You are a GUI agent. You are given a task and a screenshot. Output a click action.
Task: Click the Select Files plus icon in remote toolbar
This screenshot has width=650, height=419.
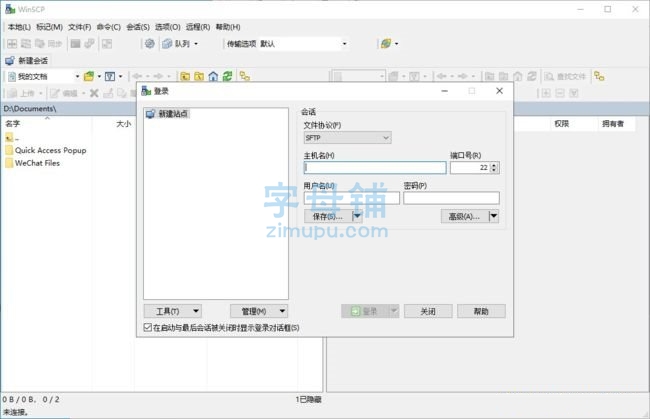[546, 93]
